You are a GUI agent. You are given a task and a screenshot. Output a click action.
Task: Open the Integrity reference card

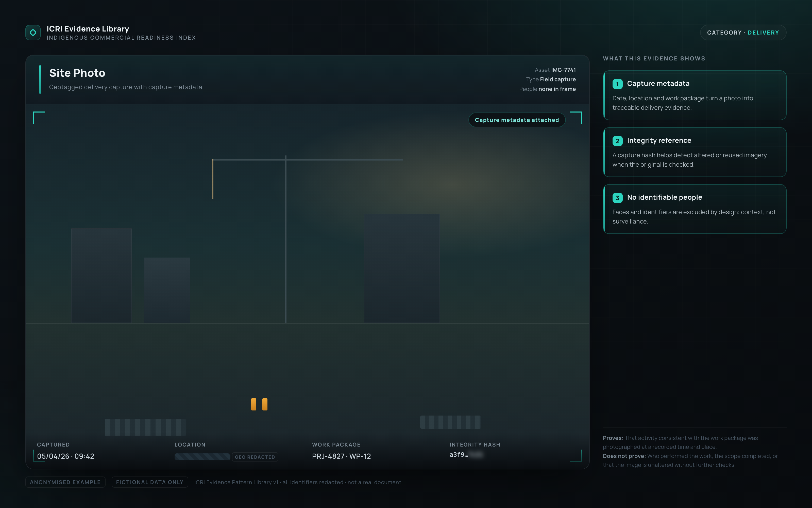pos(695,152)
